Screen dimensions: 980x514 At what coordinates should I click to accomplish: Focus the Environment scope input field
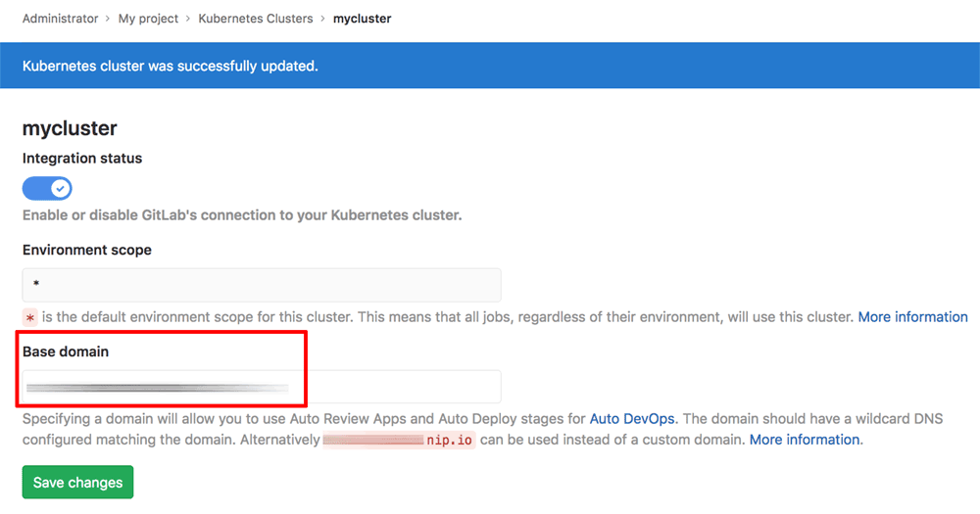point(262,285)
